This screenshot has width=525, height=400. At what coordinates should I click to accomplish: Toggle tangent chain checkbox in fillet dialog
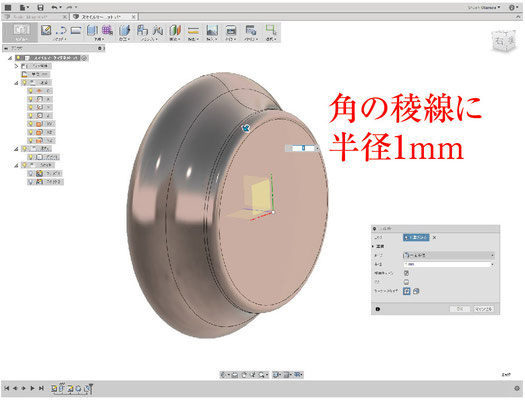tap(406, 273)
